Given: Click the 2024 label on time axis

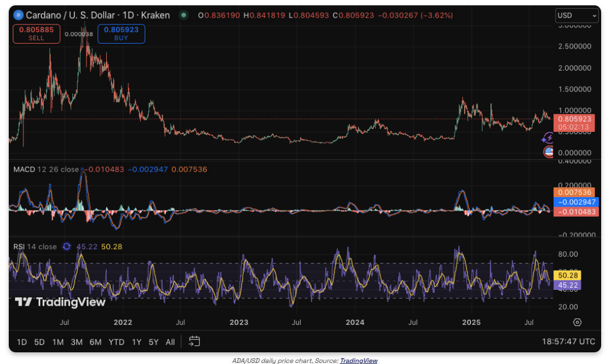Looking at the screenshot, I should coord(355,322).
